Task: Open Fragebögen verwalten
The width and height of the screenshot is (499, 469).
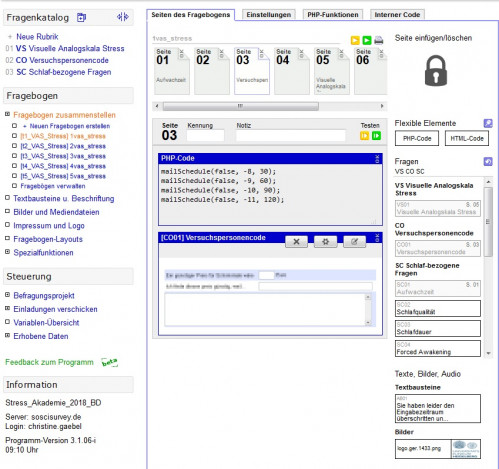Action: (x=53, y=186)
